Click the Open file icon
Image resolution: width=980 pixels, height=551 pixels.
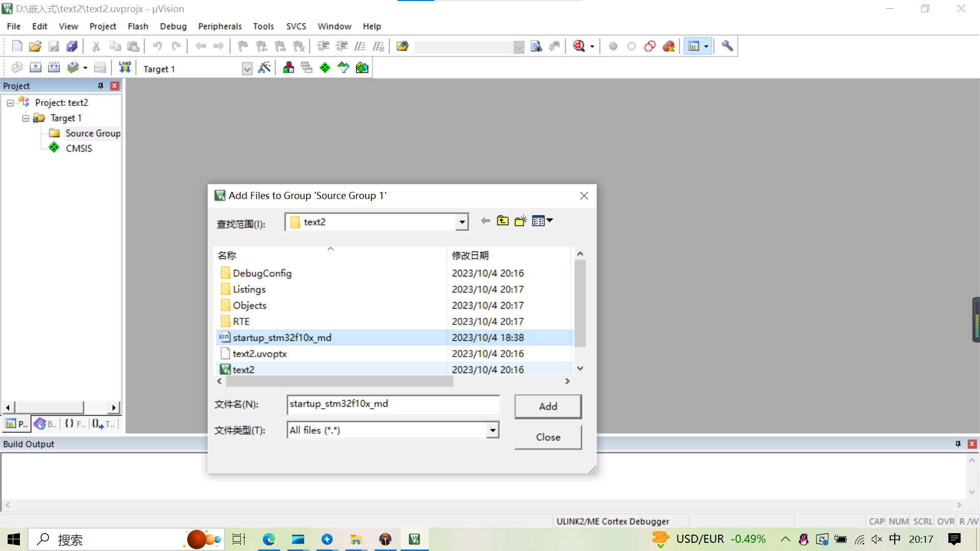coord(35,46)
